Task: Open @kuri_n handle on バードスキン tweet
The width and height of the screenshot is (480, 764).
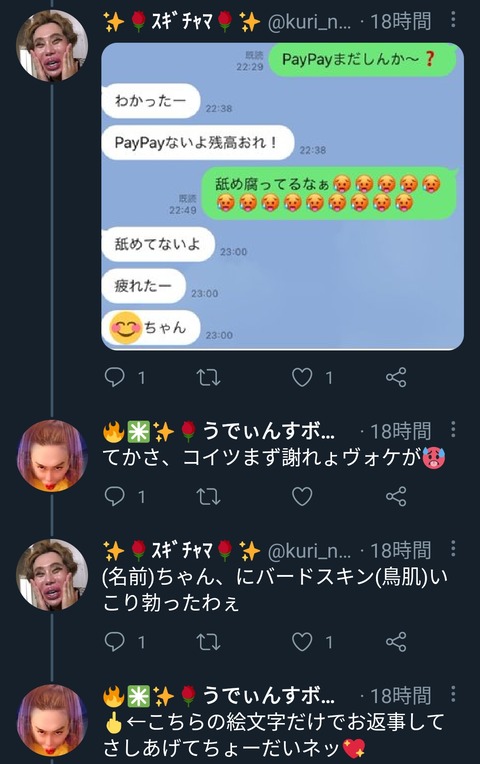Action: 309,551
